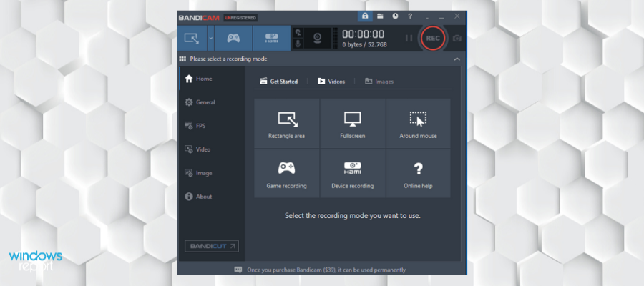644x286 pixels.
Task: Switch to game recording mode in toolbar
Action: click(x=233, y=38)
